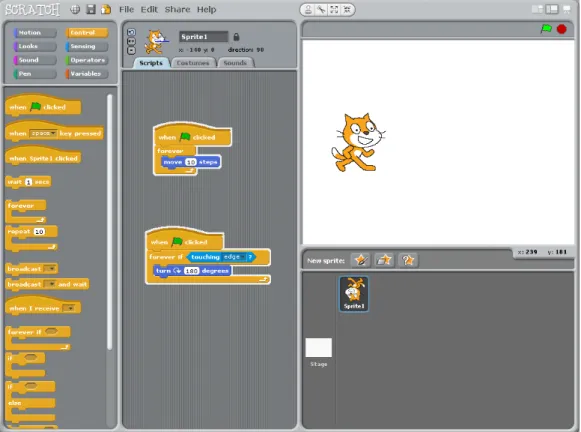Get a surprise sprite
The height and width of the screenshot is (432, 581).
coord(408,260)
